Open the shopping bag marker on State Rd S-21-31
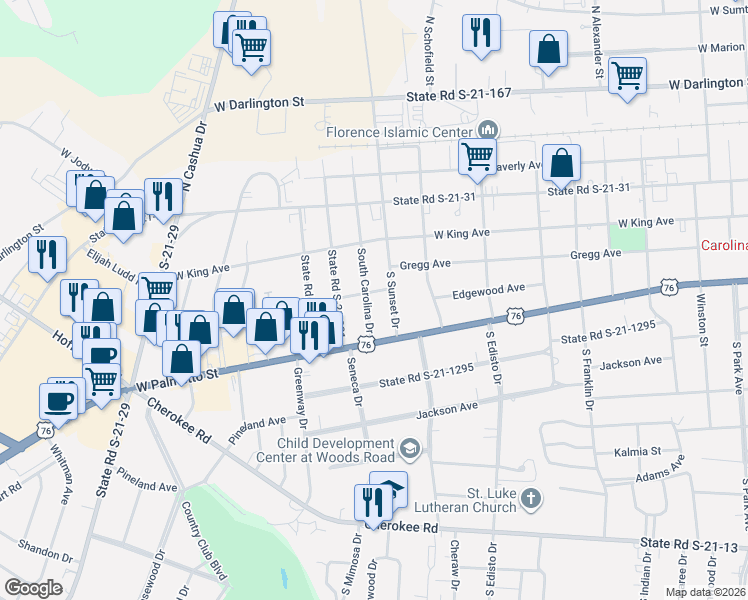This screenshot has width=748, height=600. coord(561,164)
